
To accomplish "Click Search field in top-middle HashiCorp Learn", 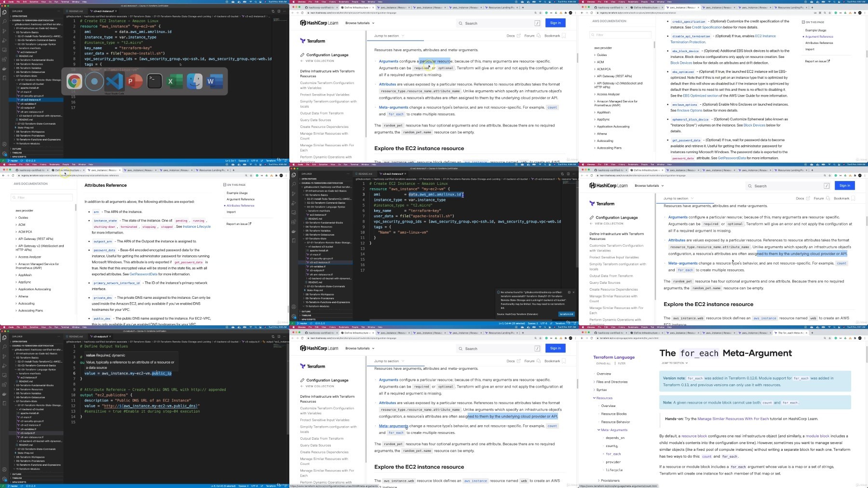I will (x=499, y=23).
